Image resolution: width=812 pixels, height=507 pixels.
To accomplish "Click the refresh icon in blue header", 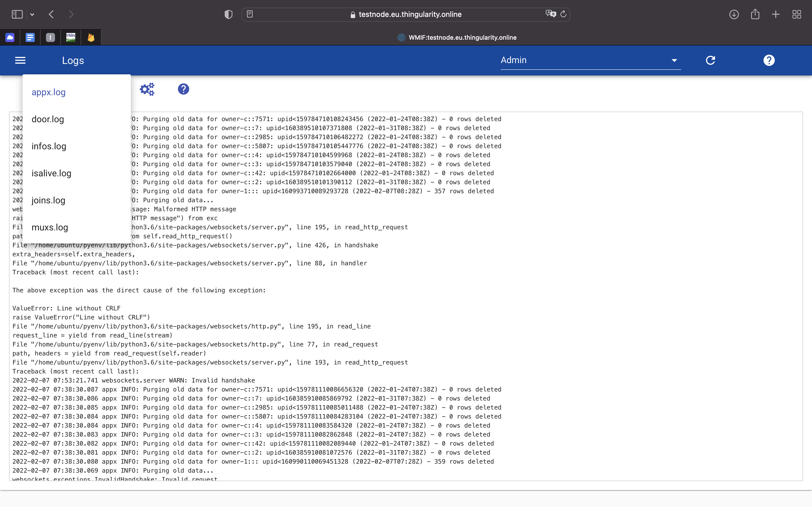I will [x=710, y=60].
